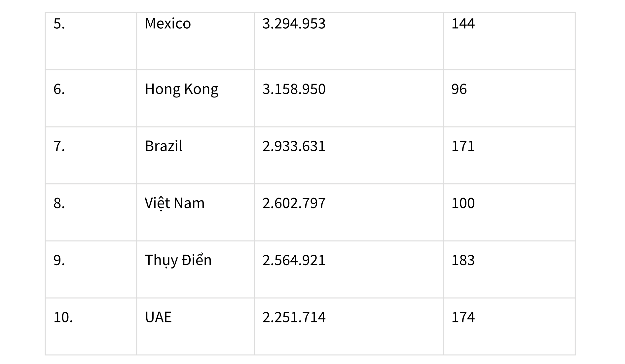Select the Hong Kong cell

coord(181,89)
